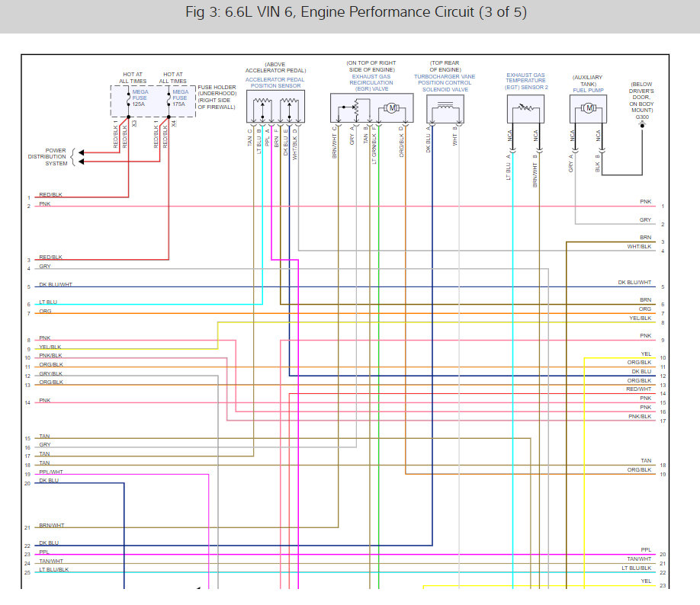Click the GRY/BLK label on left row 12

click(50, 373)
